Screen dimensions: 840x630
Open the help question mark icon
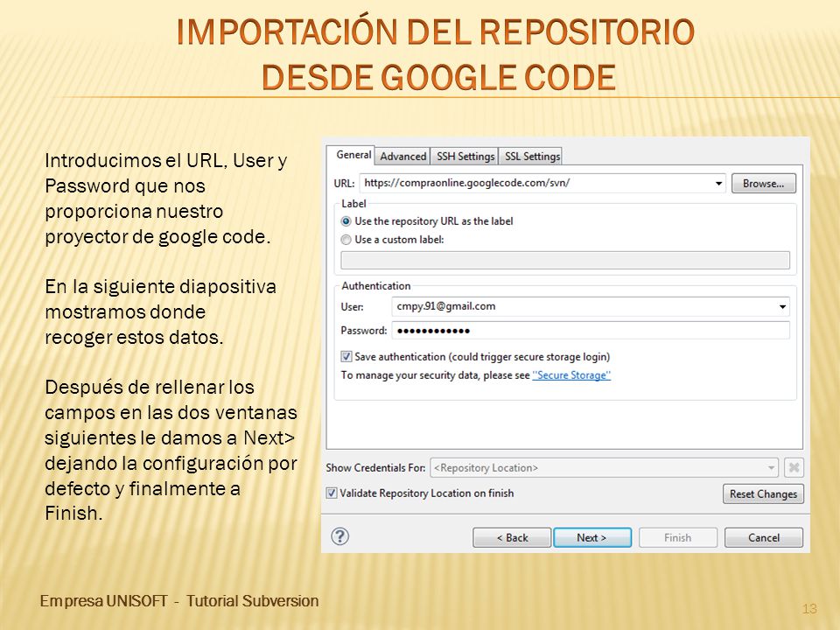point(340,536)
